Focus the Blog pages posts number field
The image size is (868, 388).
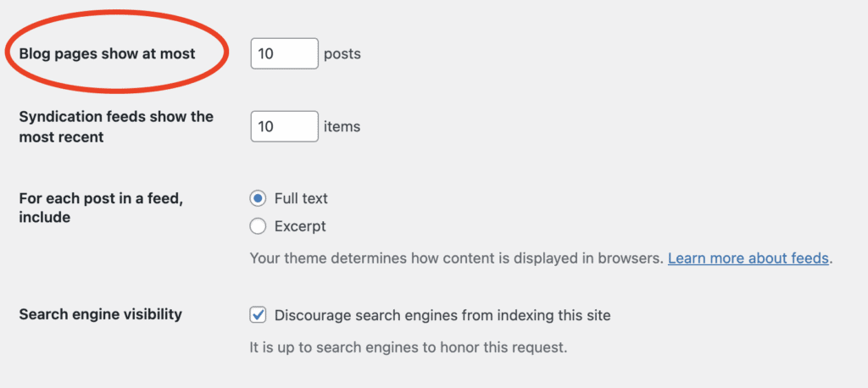coord(285,53)
